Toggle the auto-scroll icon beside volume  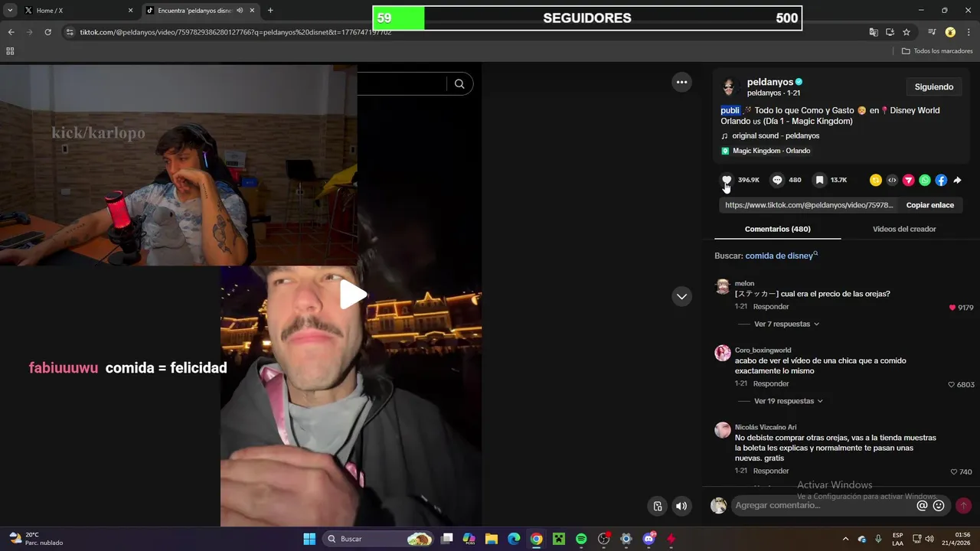[x=658, y=506]
